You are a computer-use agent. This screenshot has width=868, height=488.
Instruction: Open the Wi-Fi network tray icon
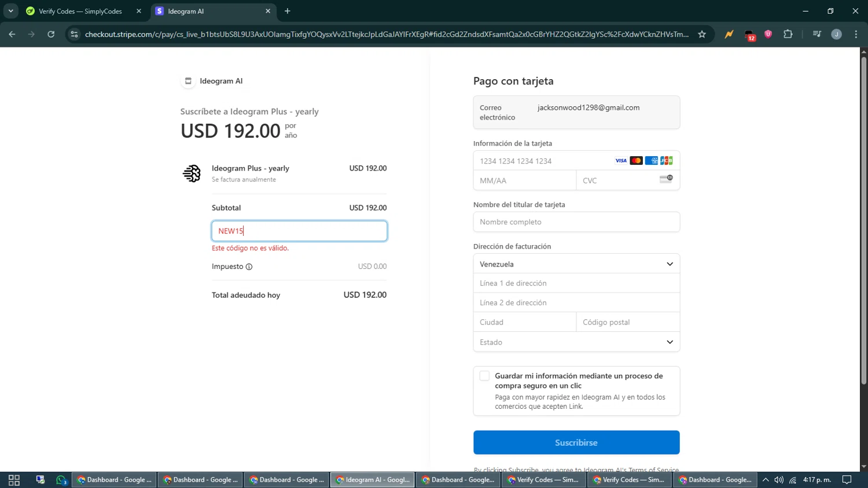[793, 480]
